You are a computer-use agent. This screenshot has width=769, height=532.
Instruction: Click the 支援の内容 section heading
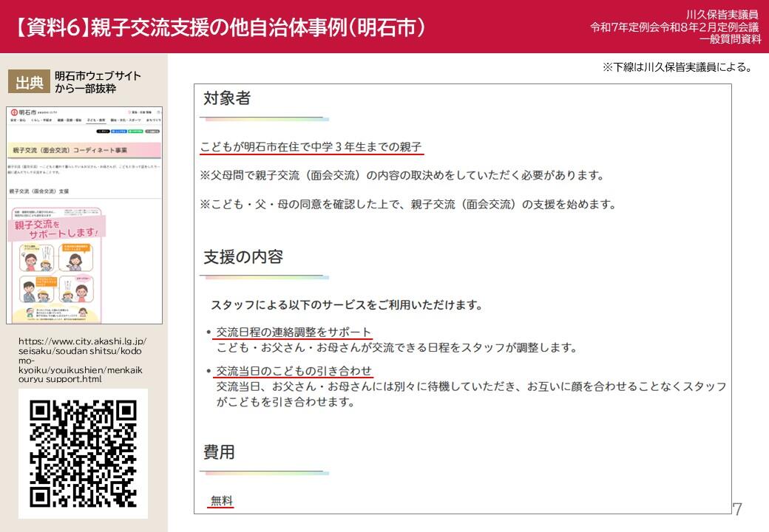click(x=243, y=257)
